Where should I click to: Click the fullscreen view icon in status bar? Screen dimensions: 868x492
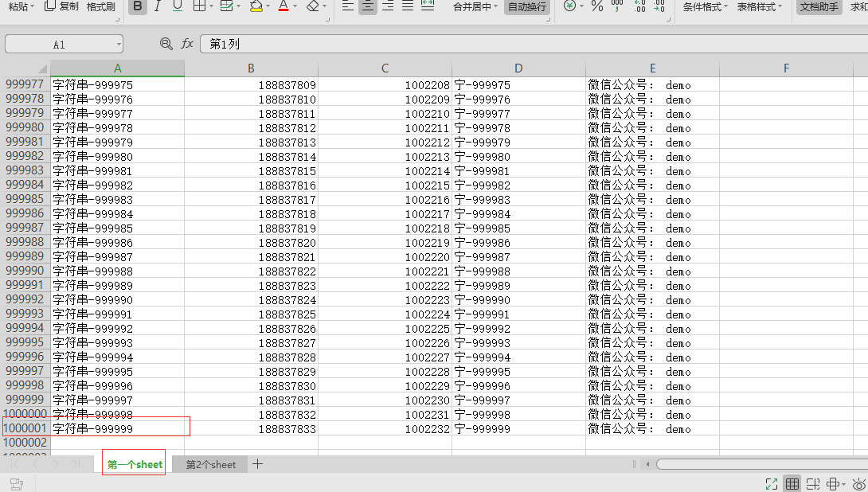pyautogui.click(x=771, y=484)
